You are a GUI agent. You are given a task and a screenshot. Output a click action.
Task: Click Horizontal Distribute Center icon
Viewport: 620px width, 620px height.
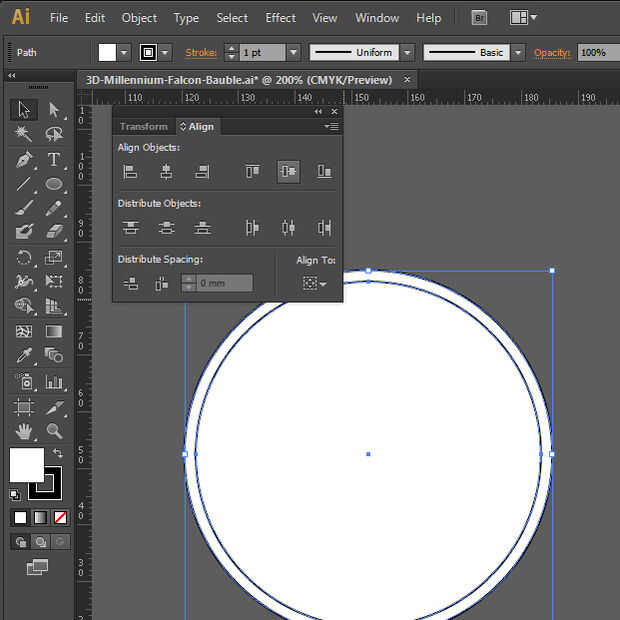(288, 228)
